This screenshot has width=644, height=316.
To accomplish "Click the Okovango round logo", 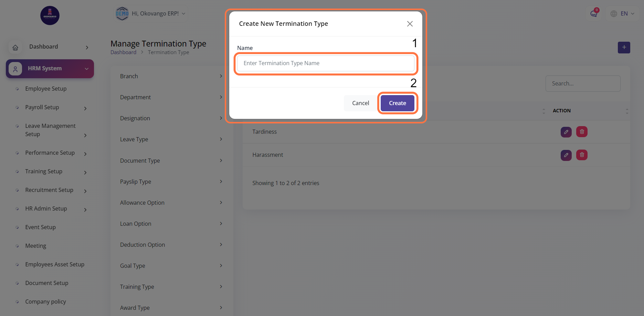I will (50, 16).
